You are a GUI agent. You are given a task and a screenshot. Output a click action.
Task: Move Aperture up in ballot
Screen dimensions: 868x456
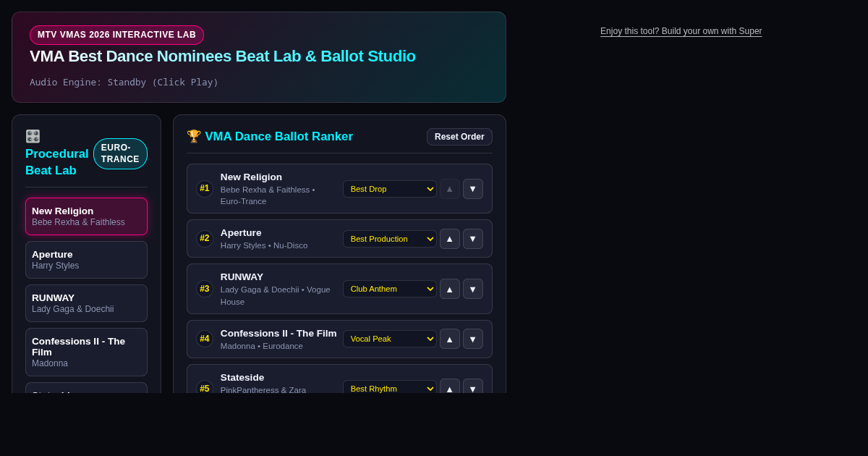click(x=450, y=239)
